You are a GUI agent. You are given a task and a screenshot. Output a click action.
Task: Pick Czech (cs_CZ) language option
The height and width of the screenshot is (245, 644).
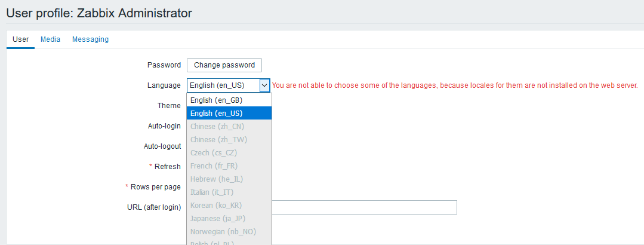(x=229, y=152)
